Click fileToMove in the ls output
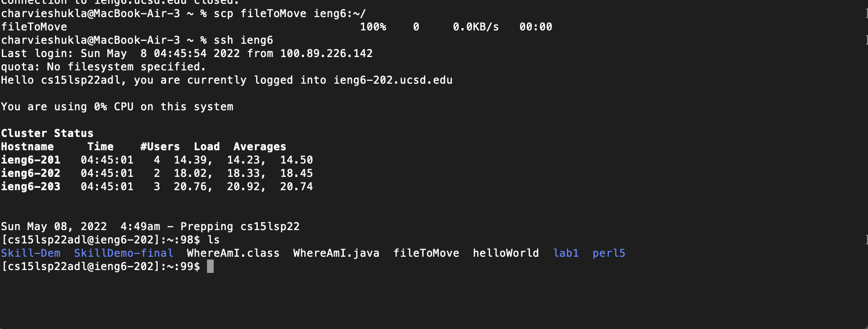The height and width of the screenshot is (329, 868). coord(426,253)
